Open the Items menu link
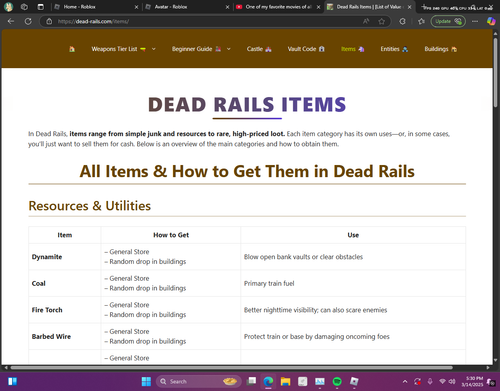This screenshot has height=391, width=500. (352, 49)
